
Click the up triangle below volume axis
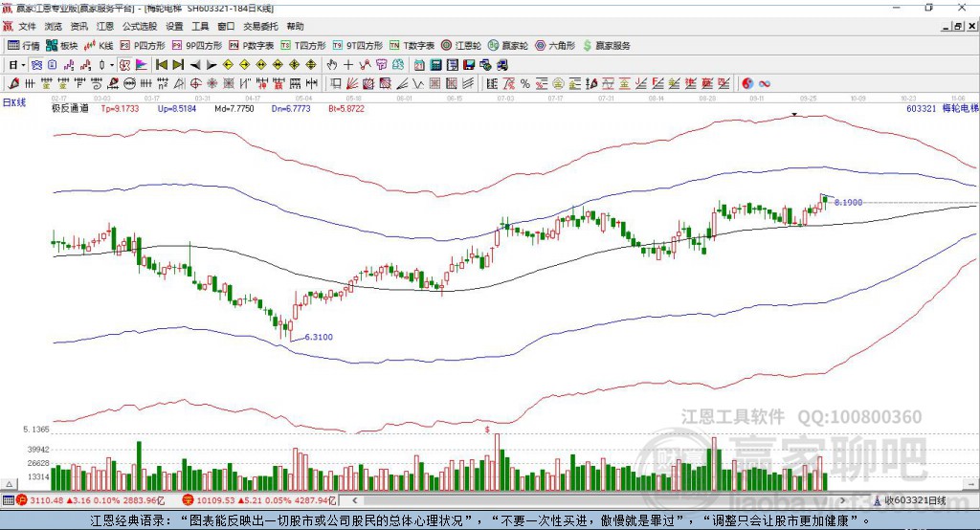pos(10,484)
